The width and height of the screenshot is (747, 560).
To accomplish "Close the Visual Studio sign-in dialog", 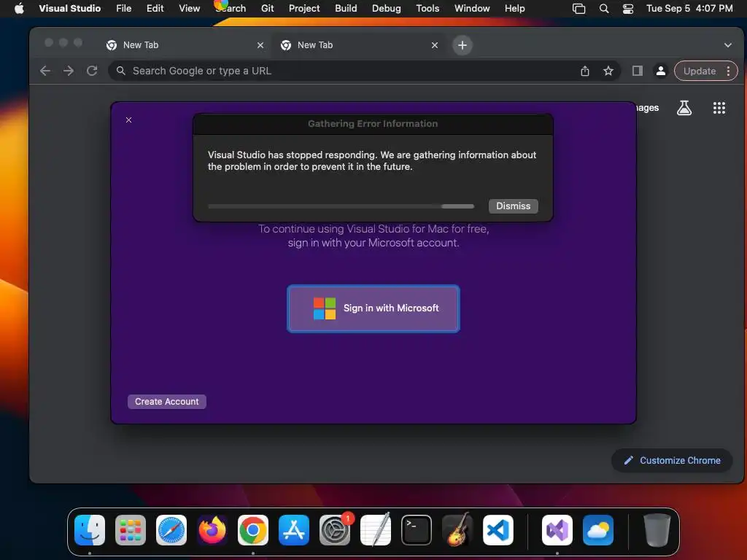I will click(128, 120).
